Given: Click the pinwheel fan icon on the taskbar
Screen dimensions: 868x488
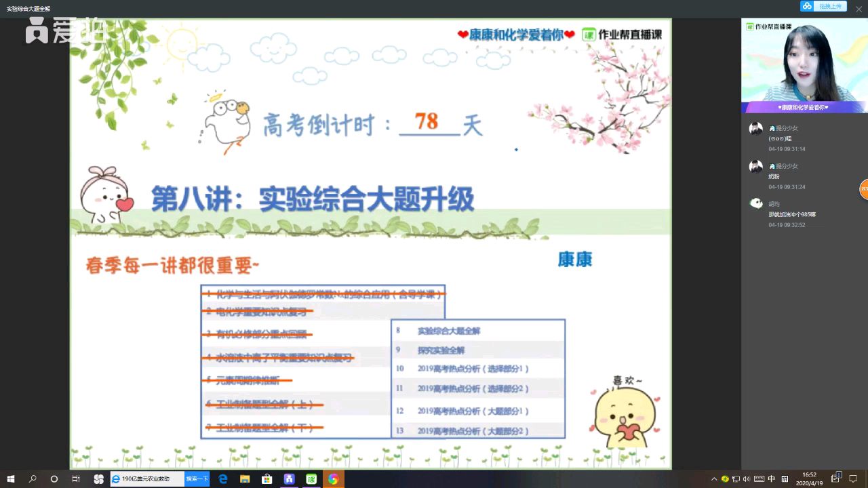Looking at the screenshot, I should point(98,479).
